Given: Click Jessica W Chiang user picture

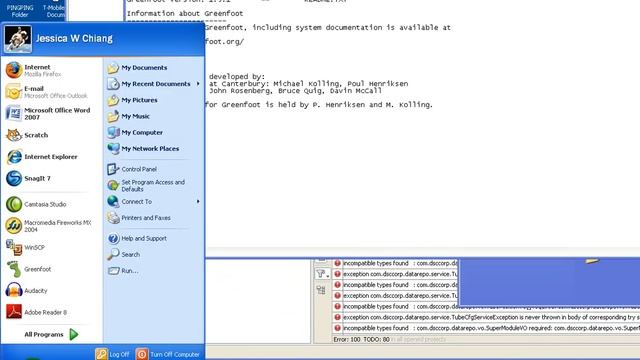Looking at the screenshot, I should click(x=18, y=39).
